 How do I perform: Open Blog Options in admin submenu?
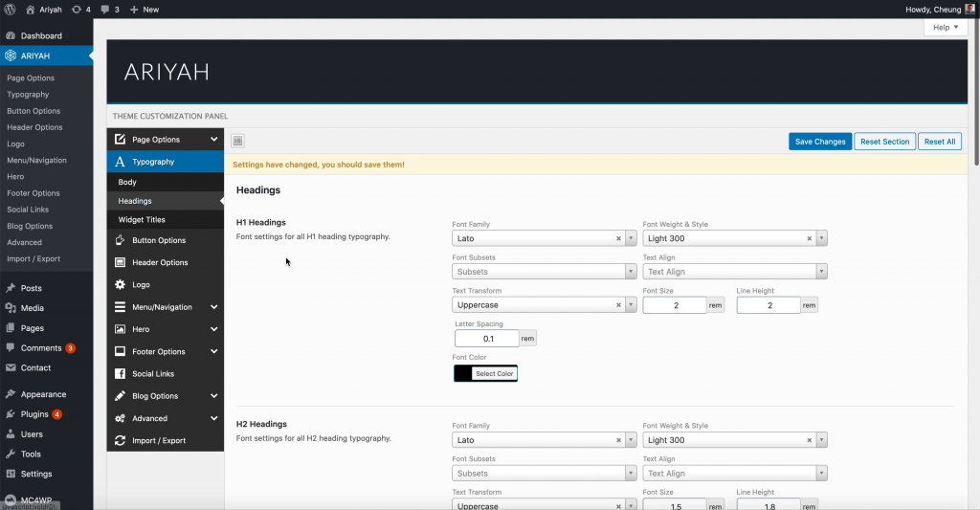tap(30, 226)
